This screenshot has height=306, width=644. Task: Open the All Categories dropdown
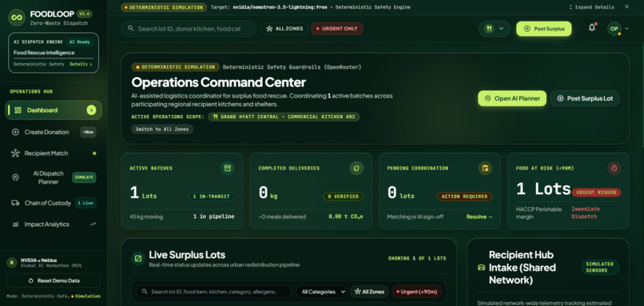tap(321, 292)
